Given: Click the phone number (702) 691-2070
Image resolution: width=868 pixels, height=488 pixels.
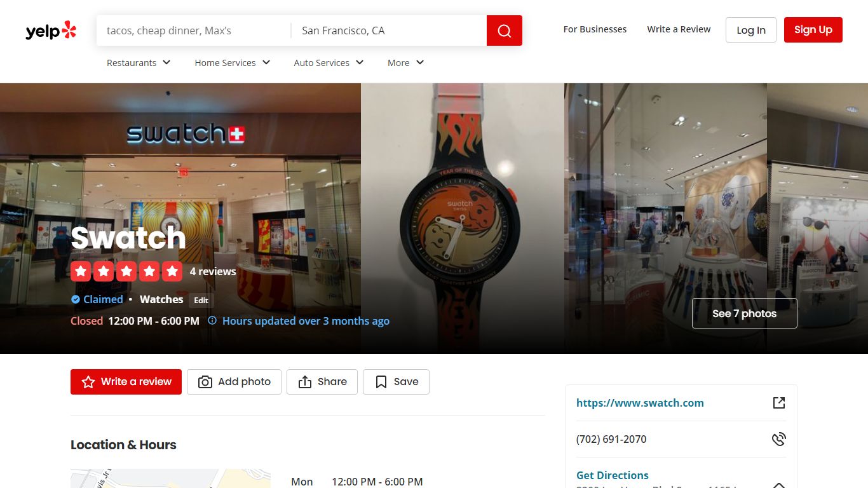Looking at the screenshot, I should [x=611, y=439].
